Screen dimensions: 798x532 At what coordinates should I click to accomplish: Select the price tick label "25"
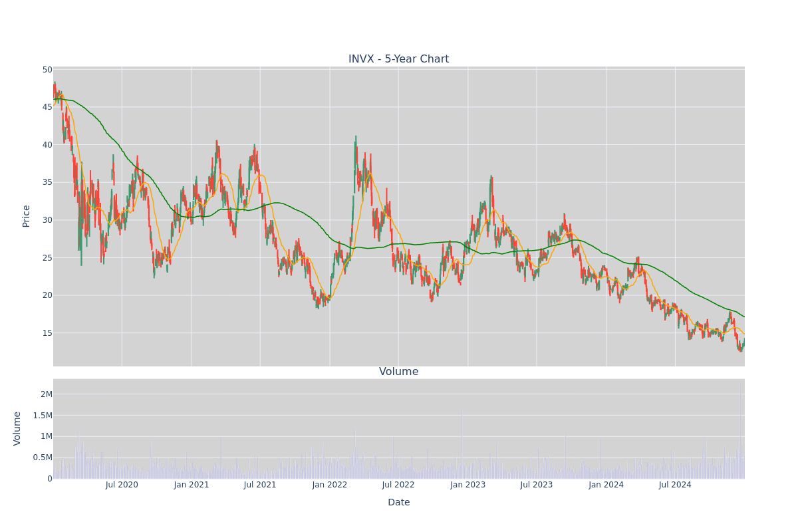(x=47, y=258)
